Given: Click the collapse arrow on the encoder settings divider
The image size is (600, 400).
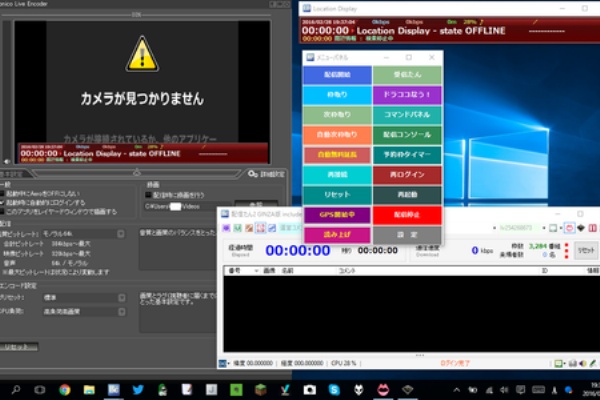Looking at the screenshot, I should [x=137, y=173].
